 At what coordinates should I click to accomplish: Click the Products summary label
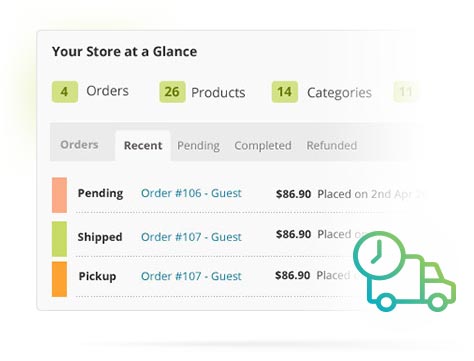218,93
